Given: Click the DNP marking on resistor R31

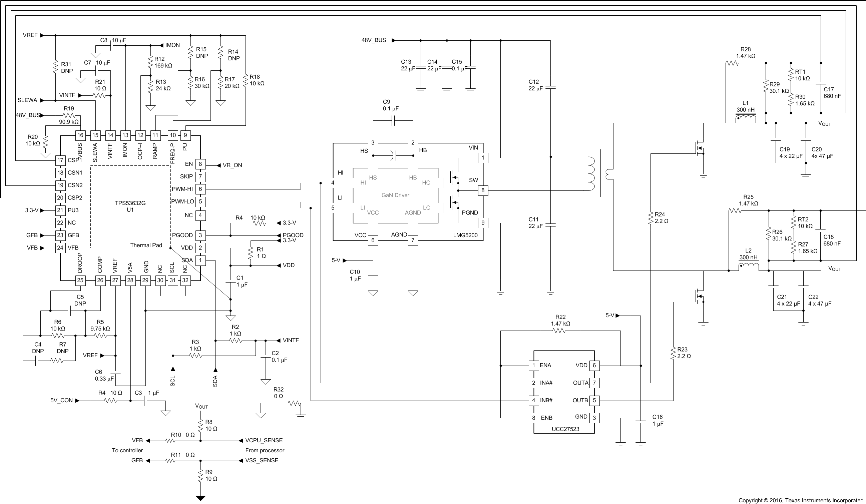Looking at the screenshot, I should [68, 71].
